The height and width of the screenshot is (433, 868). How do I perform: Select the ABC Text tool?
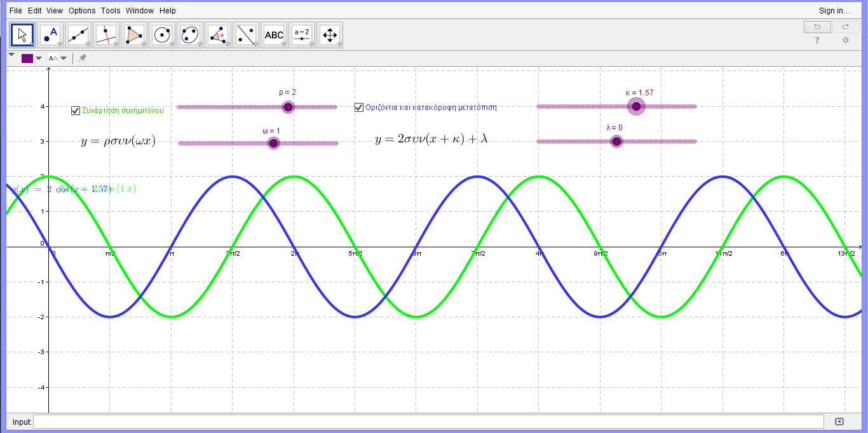274,35
